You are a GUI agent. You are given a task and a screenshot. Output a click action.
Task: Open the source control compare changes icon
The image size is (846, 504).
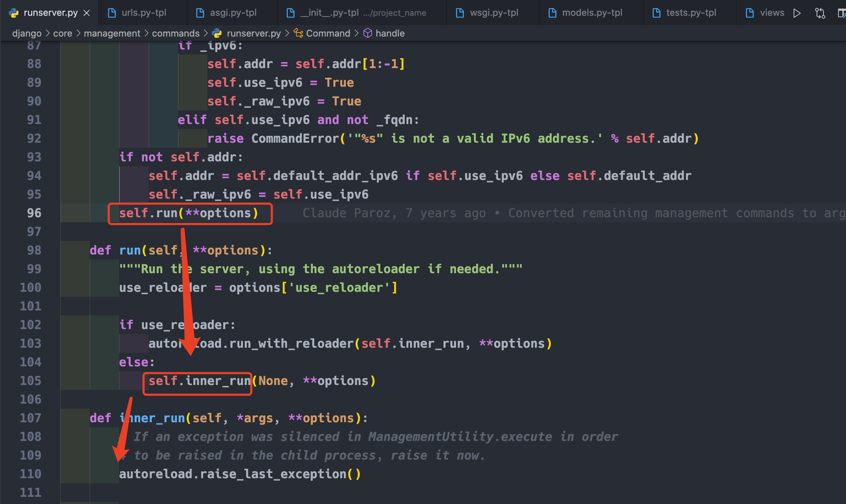pos(820,13)
